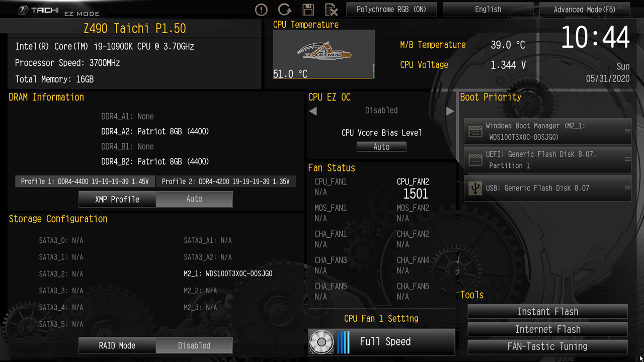Screen dimensions: 644x362
Task: Select Profile 1 DDR4-4400 tab
Action: point(85,182)
